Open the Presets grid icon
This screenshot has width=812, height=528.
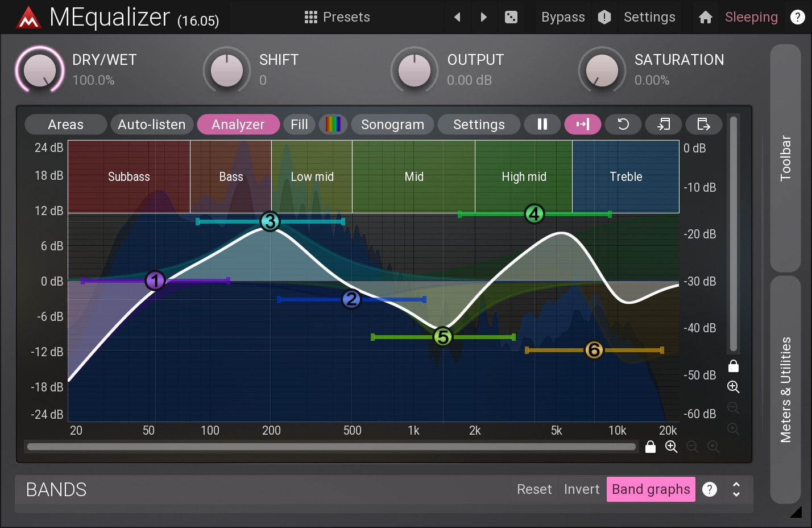(311, 17)
